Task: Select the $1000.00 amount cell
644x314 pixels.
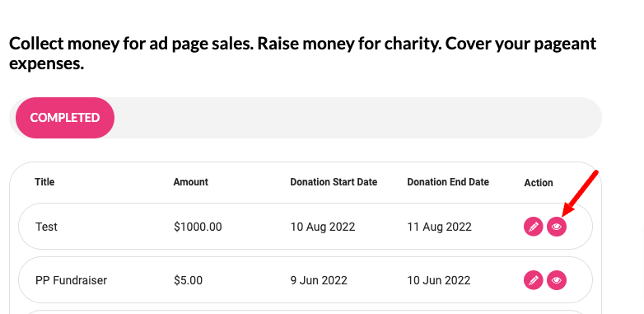Action: (198, 227)
